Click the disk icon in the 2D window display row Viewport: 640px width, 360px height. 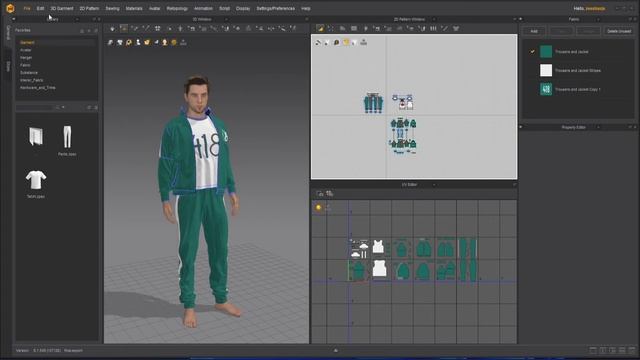pos(364,42)
